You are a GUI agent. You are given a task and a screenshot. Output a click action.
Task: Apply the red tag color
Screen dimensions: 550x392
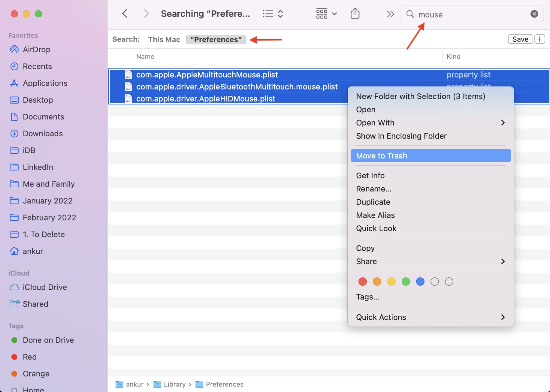[x=362, y=282]
